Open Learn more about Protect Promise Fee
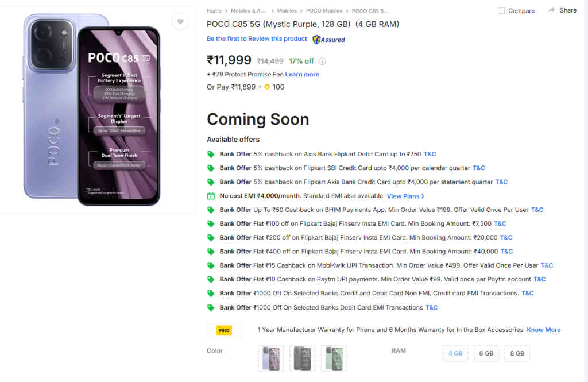Image resolution: width=588 pixels, height=382 pixels. pos(302,74)
